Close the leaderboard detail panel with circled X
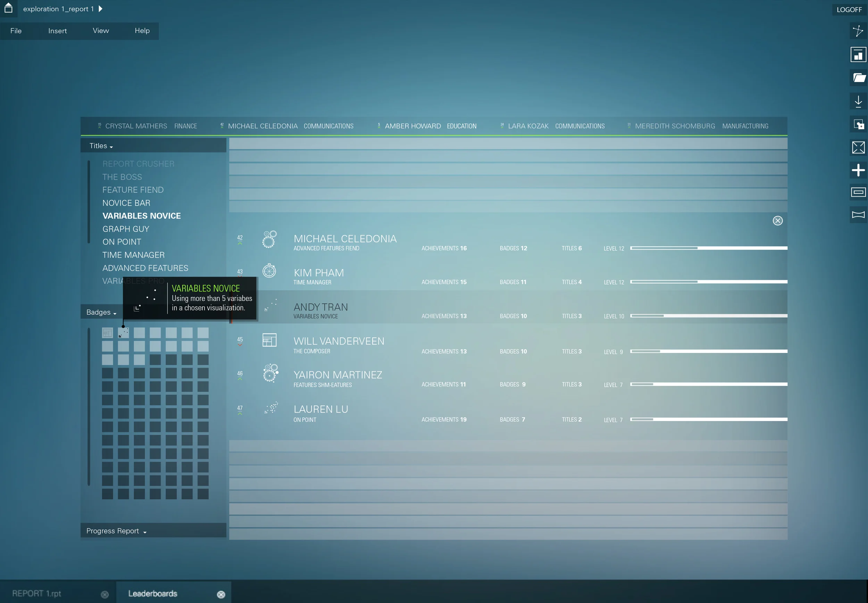 pos(777,221)
